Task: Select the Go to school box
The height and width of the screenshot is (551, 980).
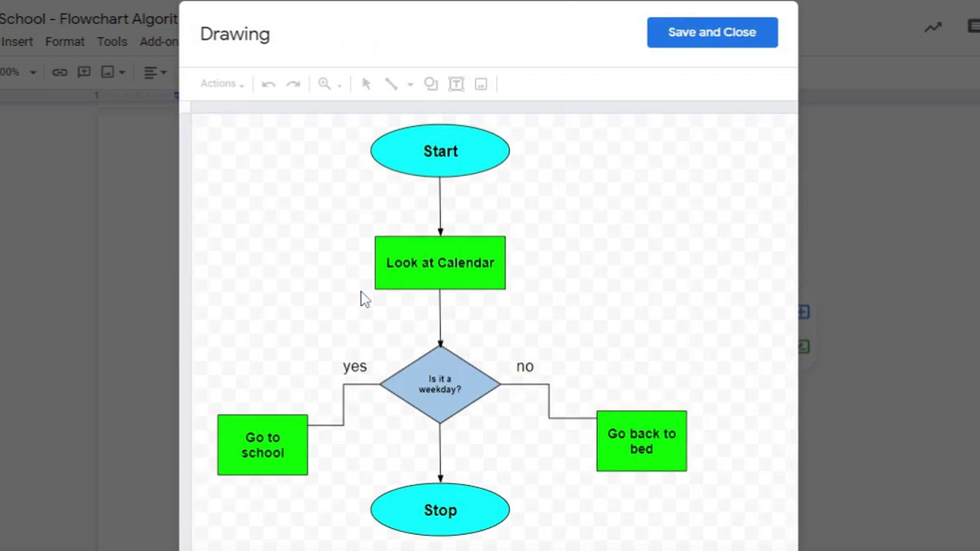Action: point(263,445)
